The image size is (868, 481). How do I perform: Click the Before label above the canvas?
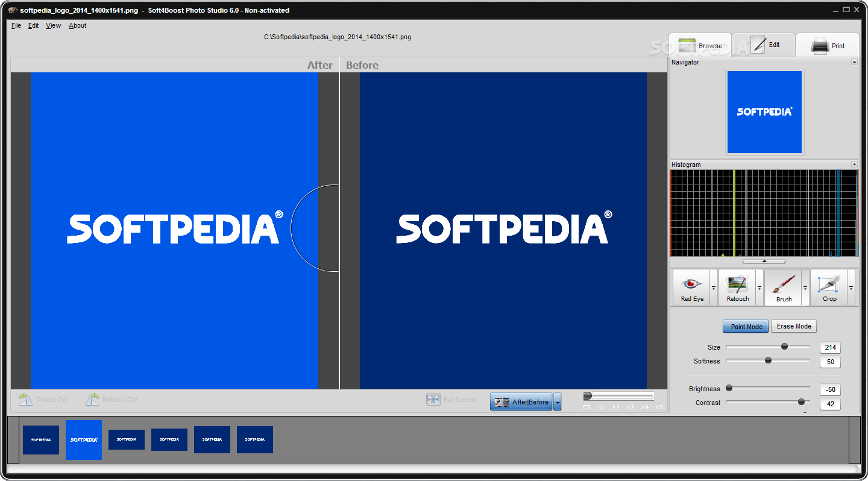point(362,65)
